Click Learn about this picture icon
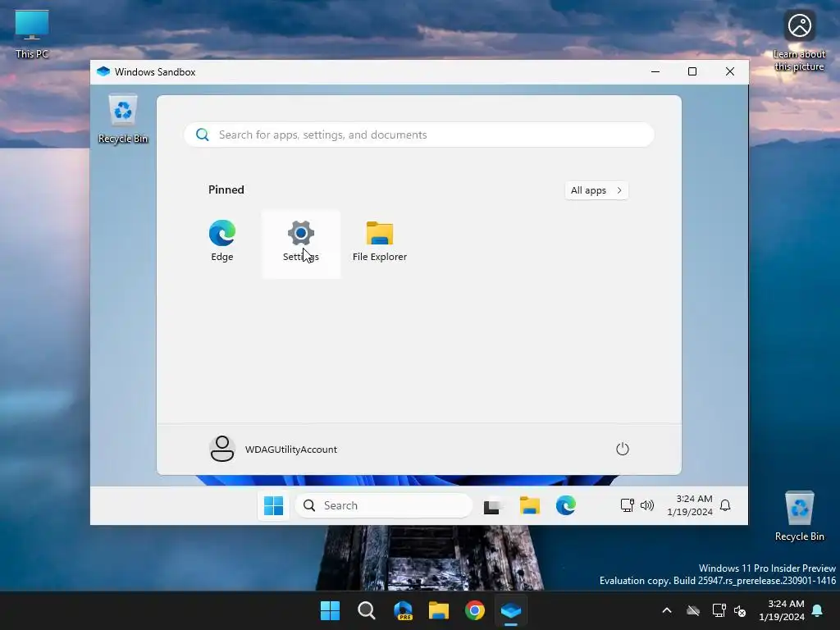The height and width of the screenshot is (630, 840). click(x=799, y=41)
